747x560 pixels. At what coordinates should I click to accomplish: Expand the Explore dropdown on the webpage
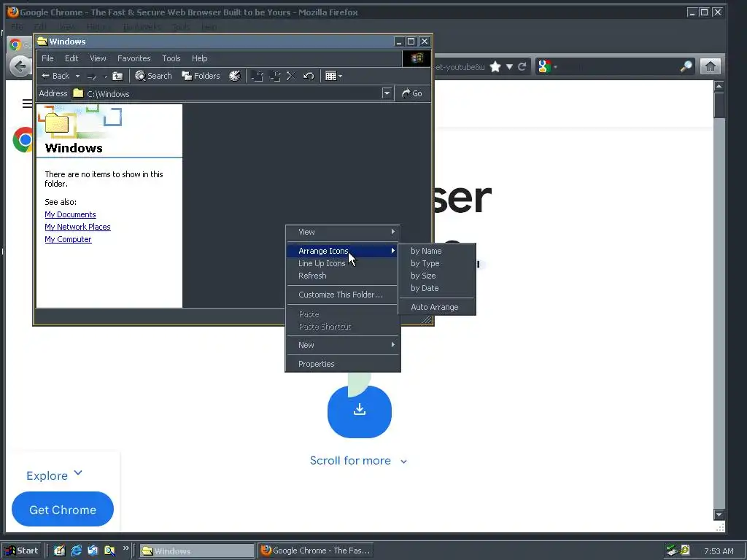54,475
